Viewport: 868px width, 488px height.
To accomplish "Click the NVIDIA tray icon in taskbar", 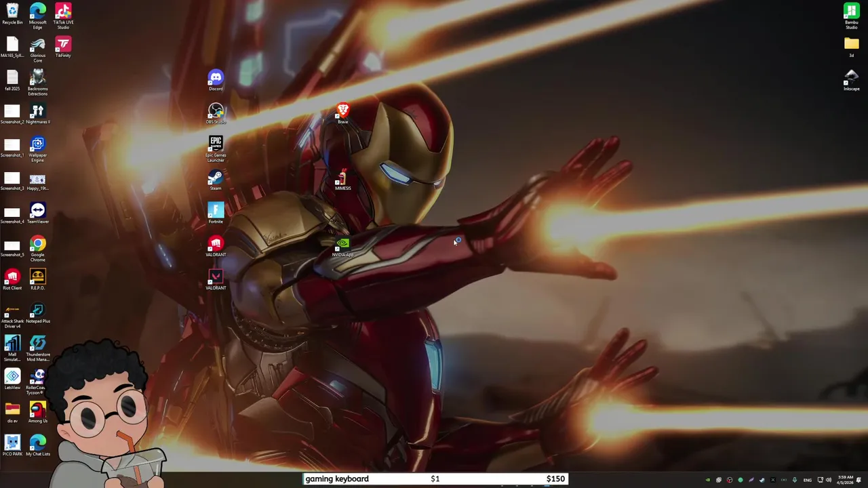I will (x=708, y=480).
